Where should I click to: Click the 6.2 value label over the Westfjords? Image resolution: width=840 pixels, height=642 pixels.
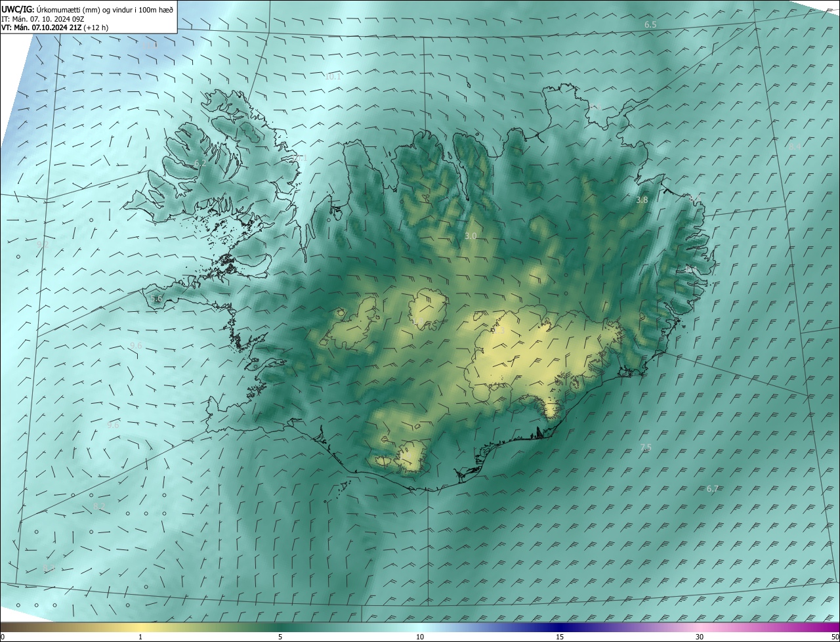[x=200, y=163]
